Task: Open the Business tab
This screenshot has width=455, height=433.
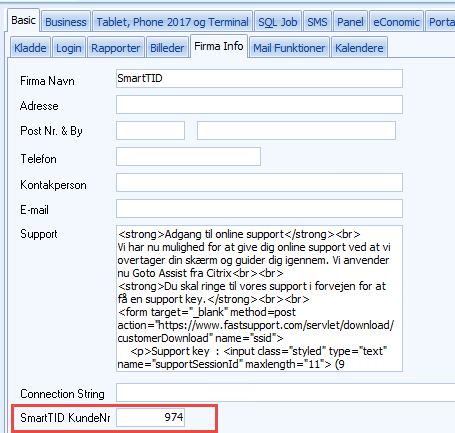Action: [x=66, y=22]
